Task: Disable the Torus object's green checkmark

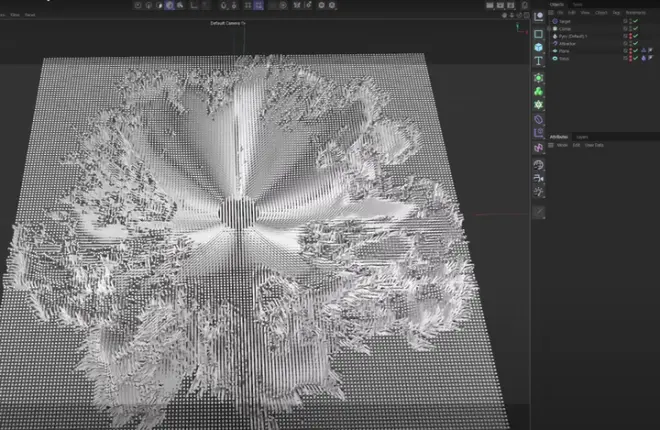Action: click(634, 59)
